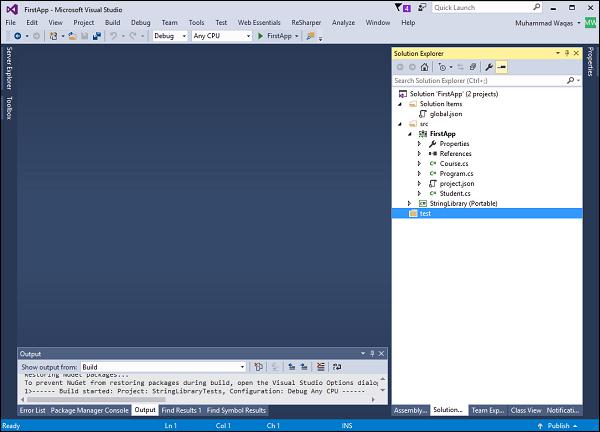Click the Output horizontal scrollbar thumb
Image resolution: width=600 pixels, height=432 pixels.
(x=96, y=399)
